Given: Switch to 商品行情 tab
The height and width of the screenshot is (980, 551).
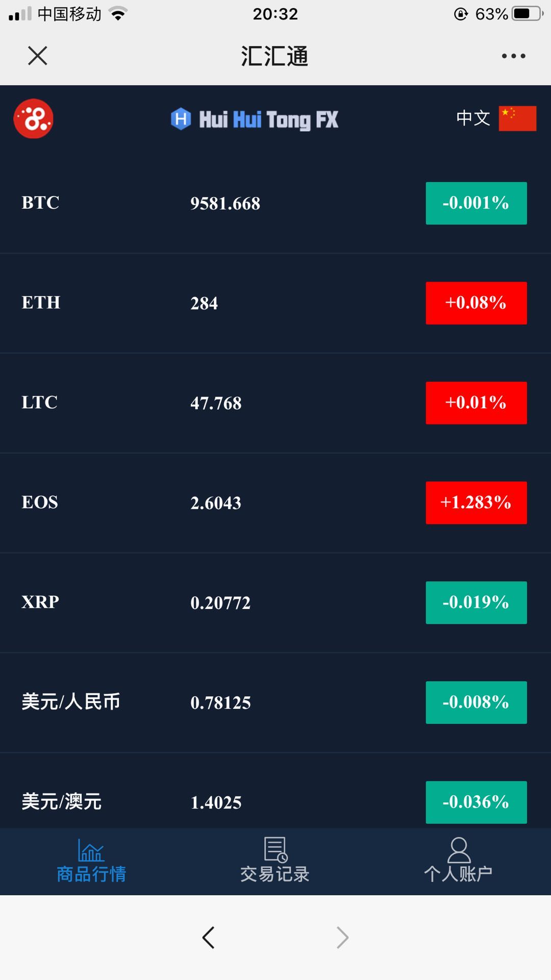Looking at the screenshot, I should click(x=91, y=873).
